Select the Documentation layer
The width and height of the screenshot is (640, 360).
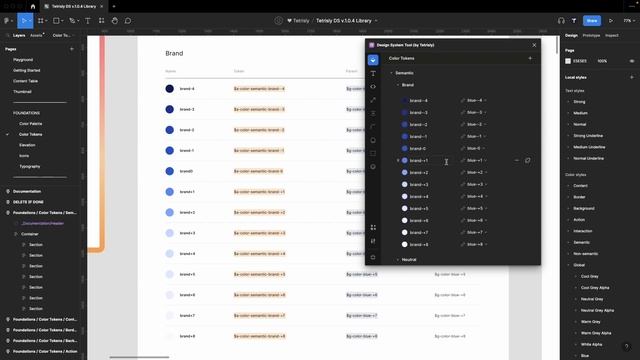click(x=27, y=191)
